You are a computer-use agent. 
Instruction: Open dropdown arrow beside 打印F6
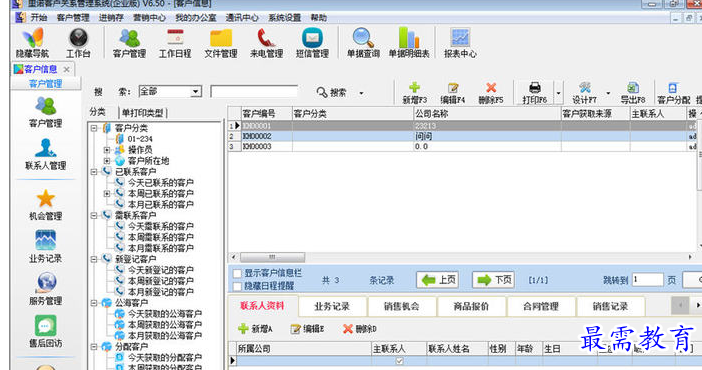pos(558,93)
